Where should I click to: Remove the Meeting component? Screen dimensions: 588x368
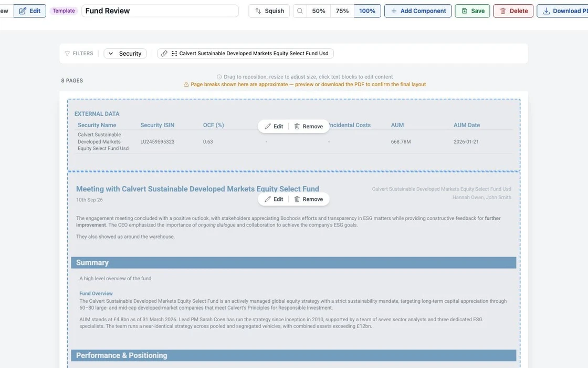point(309,199)
